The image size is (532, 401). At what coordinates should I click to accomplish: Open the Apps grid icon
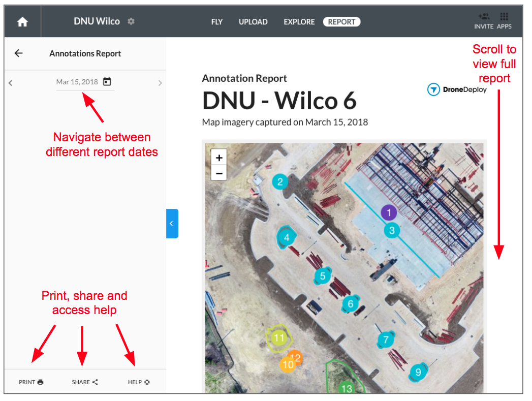[504, 16]
